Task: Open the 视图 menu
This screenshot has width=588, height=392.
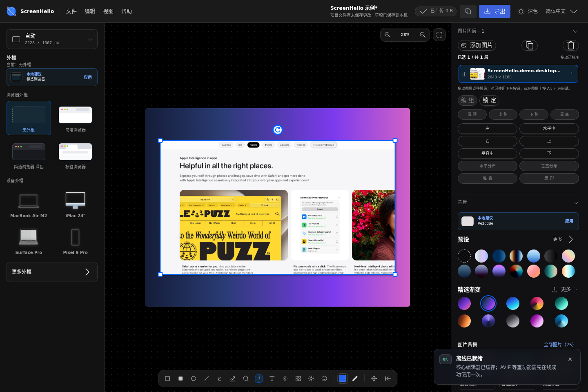Action: click(x=108, y=11)
